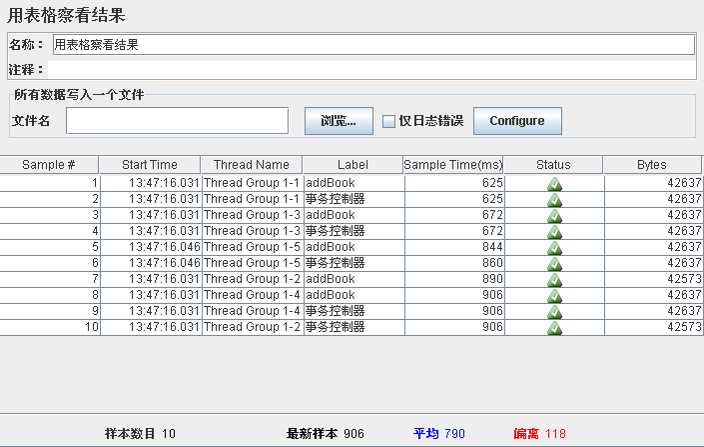Click the red 偏离 118 deviation value
Image resolution: width=704 pixels, height=447 pixels.
(539, 434)
